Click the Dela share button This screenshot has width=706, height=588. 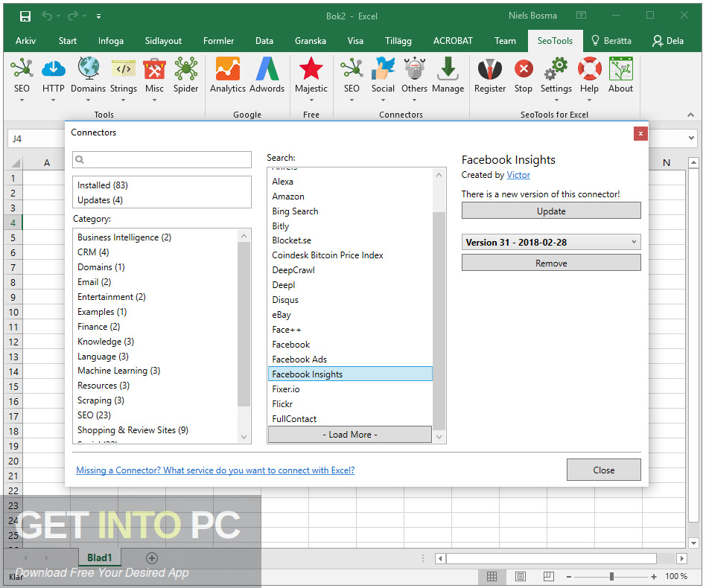click(x=668, y=41)
